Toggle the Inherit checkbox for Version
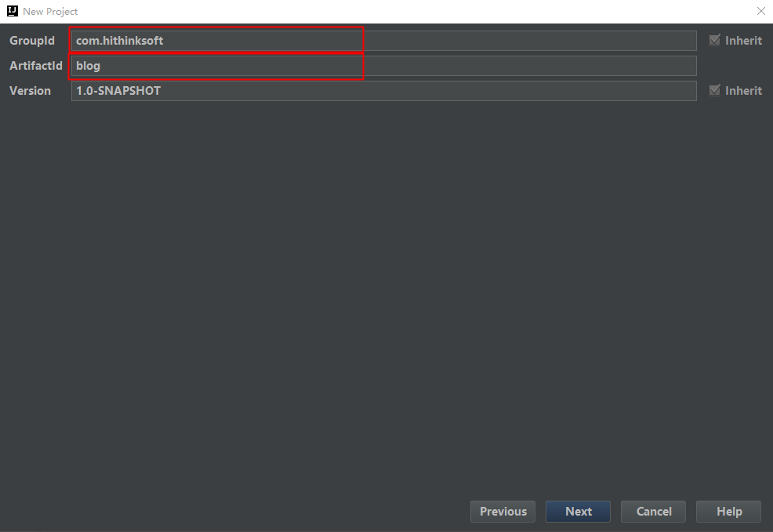773x532 pixels. (x=714, y=90)
